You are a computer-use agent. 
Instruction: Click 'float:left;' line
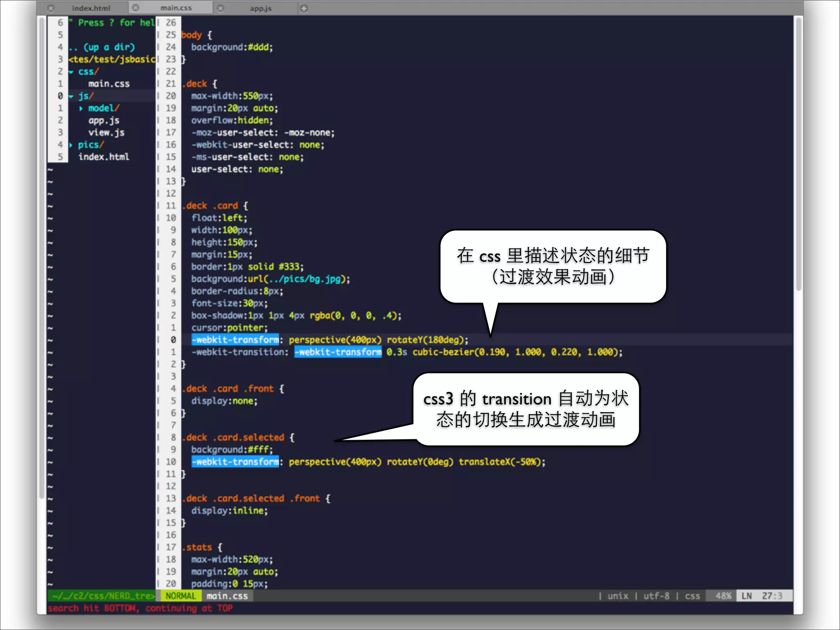[x=219, y=218]
